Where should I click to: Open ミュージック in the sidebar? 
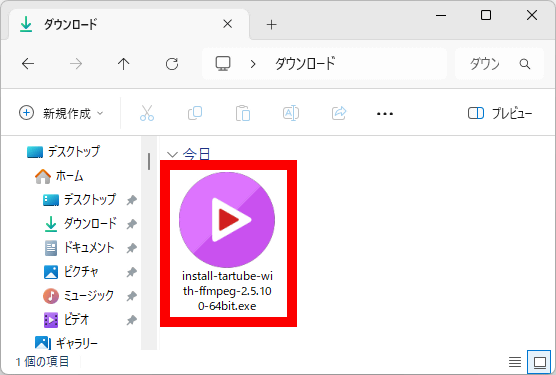coord(79,296)
